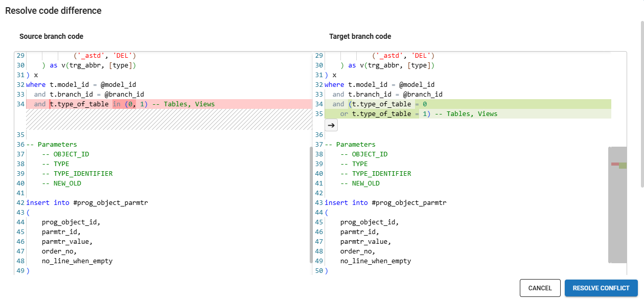Click 'no_line_when_empty' in source code
The width and height of the screenshot is (644, 300).
(x=77, y=261)
